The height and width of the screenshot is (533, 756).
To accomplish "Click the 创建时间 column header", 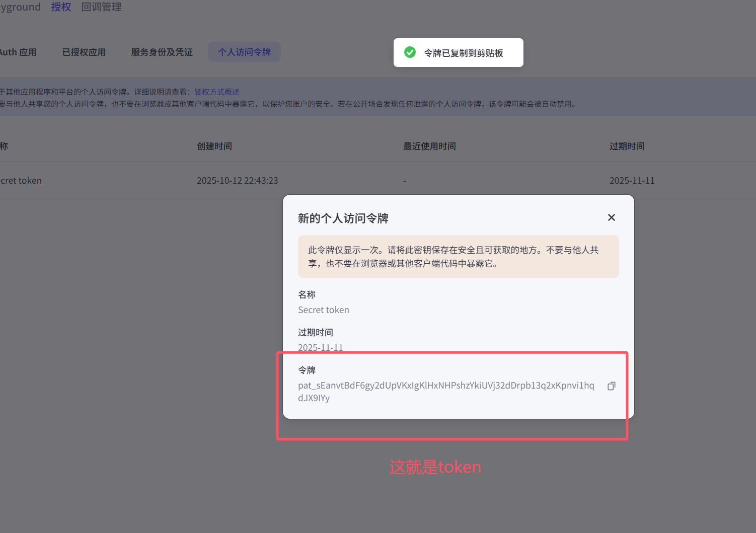I will 214,146.
